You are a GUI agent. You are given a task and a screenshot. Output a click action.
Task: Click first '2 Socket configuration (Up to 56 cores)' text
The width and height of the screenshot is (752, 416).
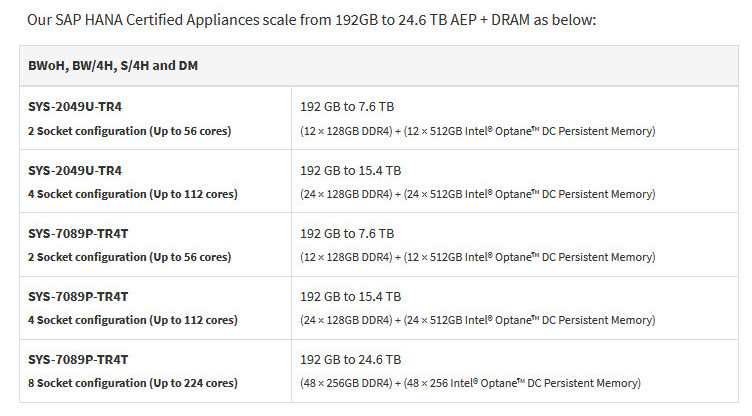tap(129, 131)
